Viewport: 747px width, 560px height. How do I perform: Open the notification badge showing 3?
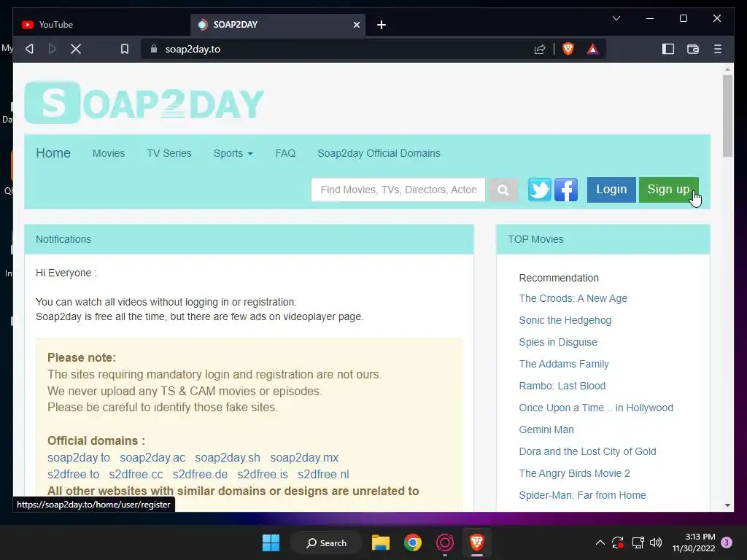727,542
